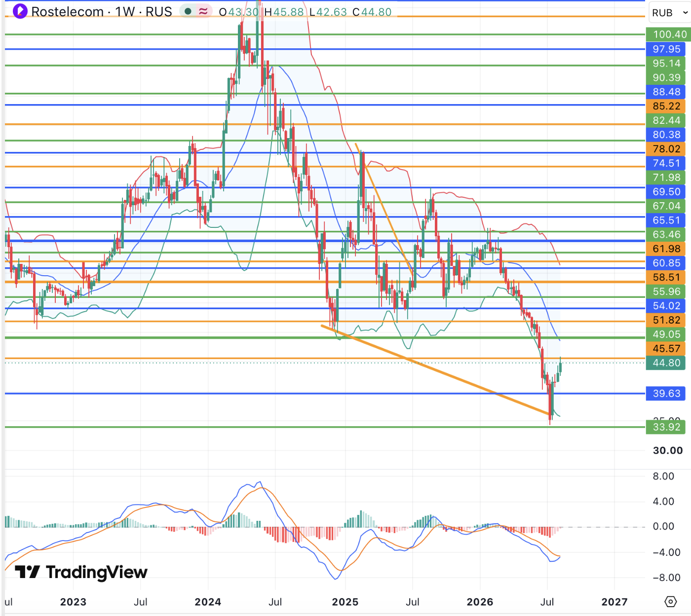Click the 63.46 price level label
The width and height of the screenshot is (691, 616).
666,235
